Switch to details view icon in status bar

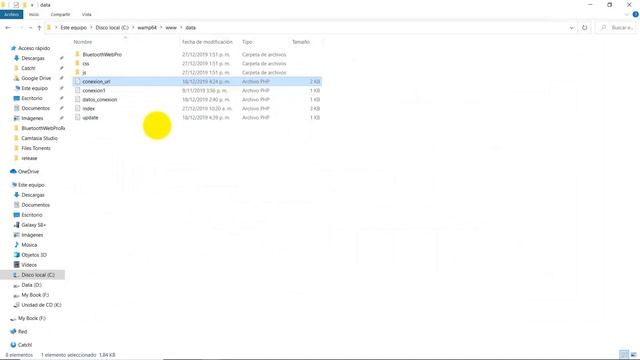click(624, 355)
